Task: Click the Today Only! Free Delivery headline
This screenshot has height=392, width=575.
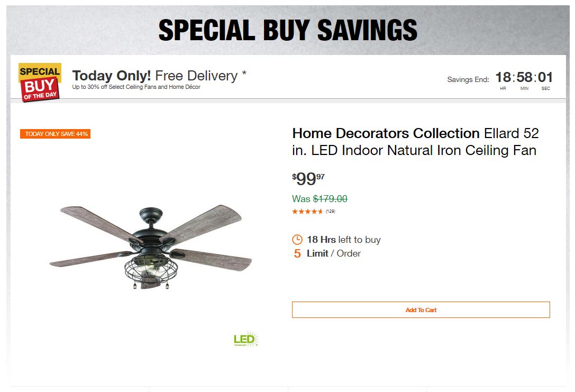Action: tap(159, 76)
